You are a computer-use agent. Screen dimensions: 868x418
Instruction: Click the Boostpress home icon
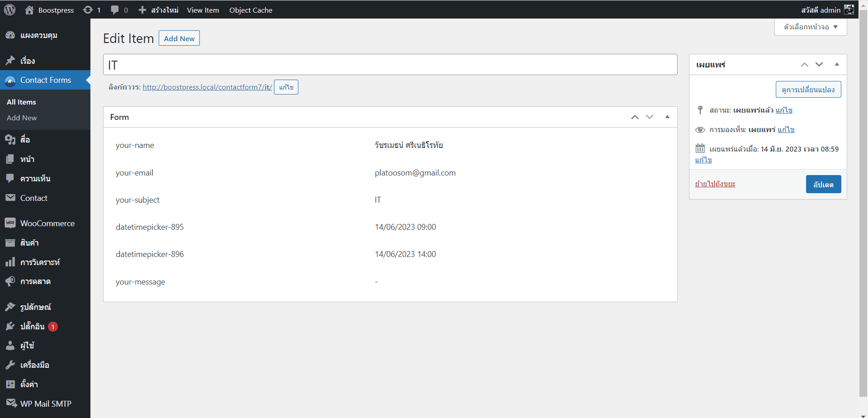click(29, 10)
